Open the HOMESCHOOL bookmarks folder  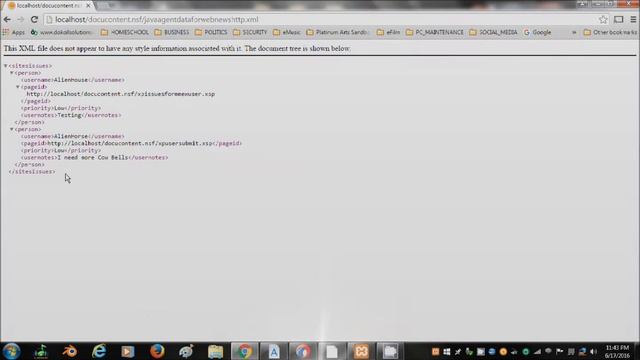(x=124, y=32)
